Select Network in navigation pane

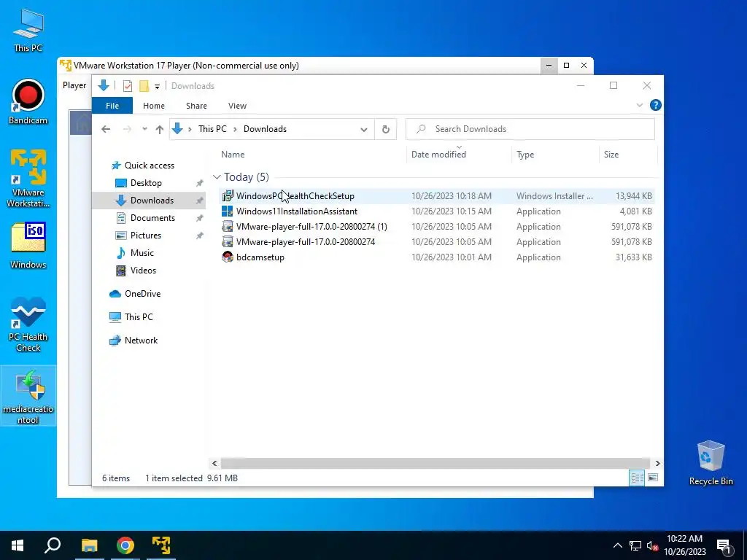pos(141,341)
